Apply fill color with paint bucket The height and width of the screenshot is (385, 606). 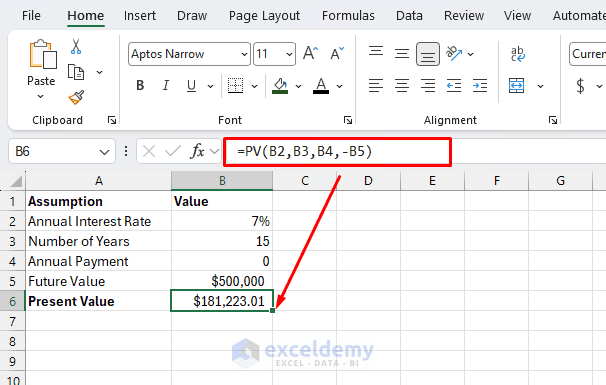point(280,85)
